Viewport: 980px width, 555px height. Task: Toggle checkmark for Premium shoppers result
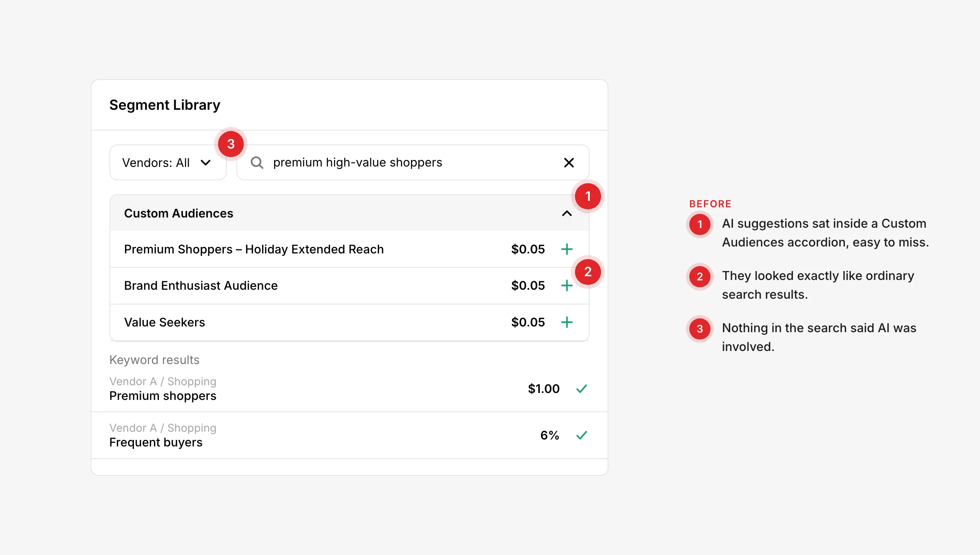581,388
